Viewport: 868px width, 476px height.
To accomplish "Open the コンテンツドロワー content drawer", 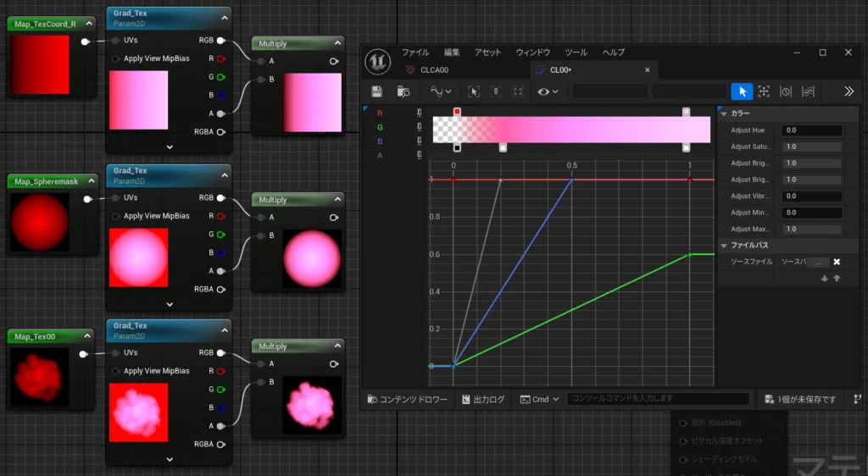I will point(407,399).
